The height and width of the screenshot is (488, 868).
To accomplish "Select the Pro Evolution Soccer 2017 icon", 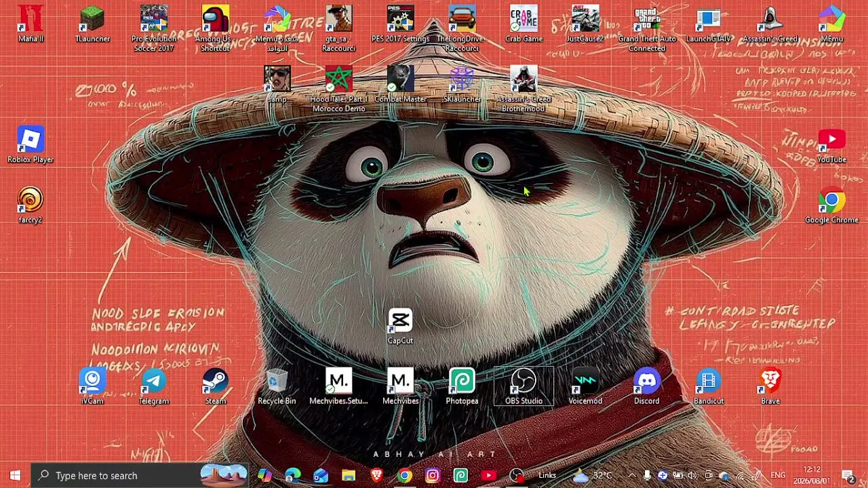I will point(154,28).
